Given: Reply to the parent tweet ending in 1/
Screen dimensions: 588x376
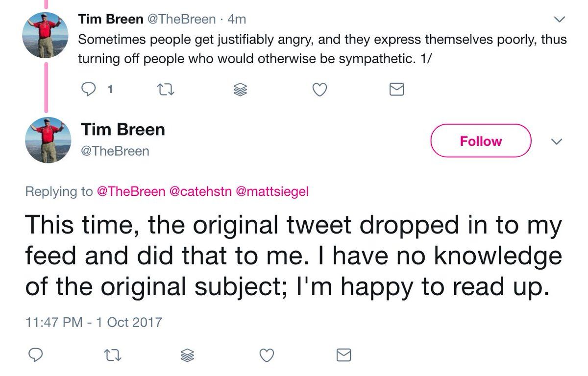Looking at the screenshot, I should point(90,89).
